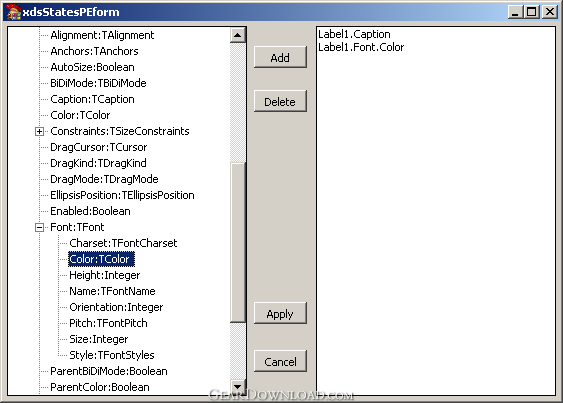The width and height of the screenshot is (563, 403).
Task: Apply the selected state properties
Action: [280, 314]
